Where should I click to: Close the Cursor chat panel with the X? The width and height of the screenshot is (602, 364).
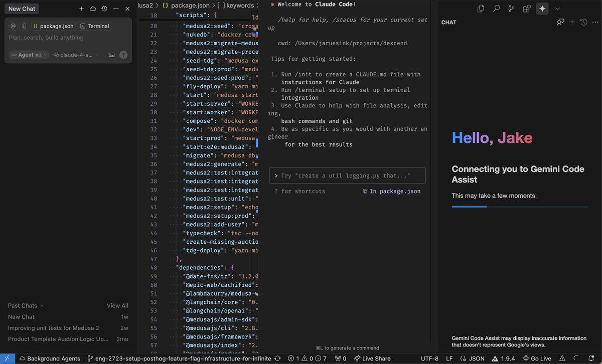(x=127, y=9)
